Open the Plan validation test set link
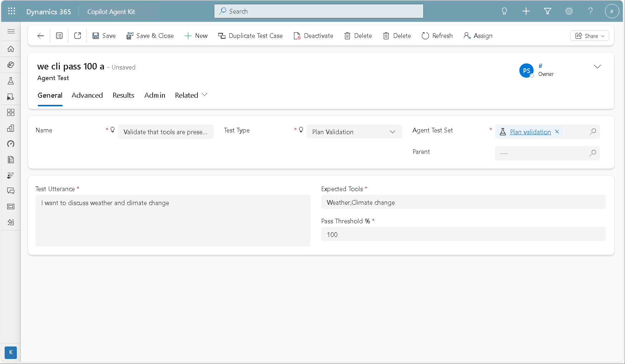The width and height of the screenshot is (625, 364). [530, 132]
